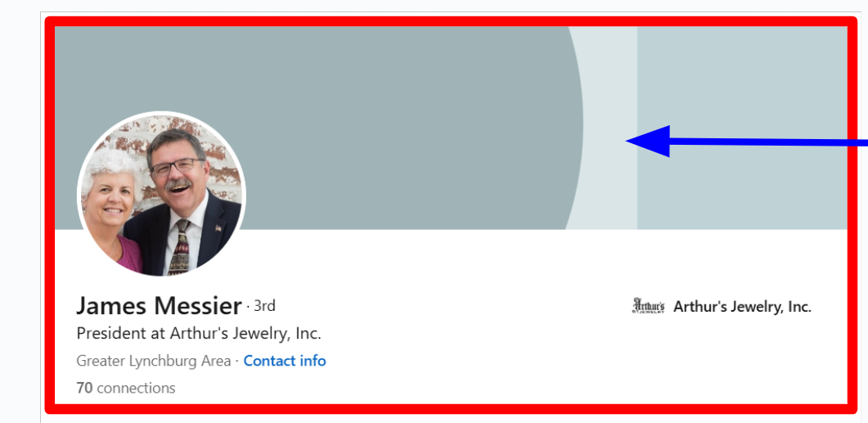
Task: Click the President at Arthur's Jewelry headline
Action: 199,334
